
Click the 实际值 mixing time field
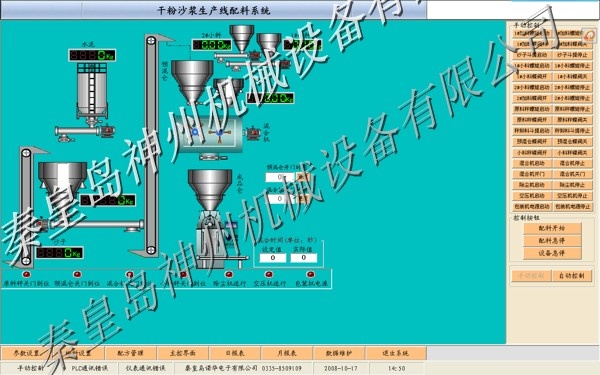[x=303, y=258]
